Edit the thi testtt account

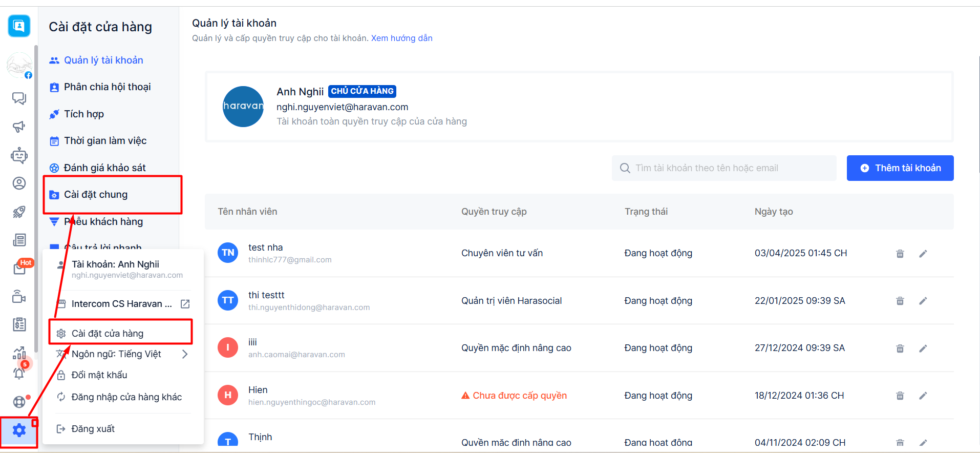pos(923,301)
